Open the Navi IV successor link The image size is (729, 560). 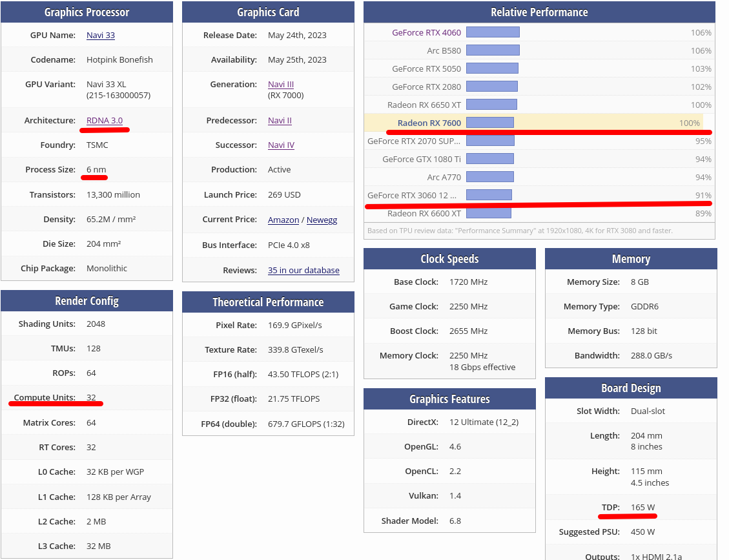pos(282,145)
